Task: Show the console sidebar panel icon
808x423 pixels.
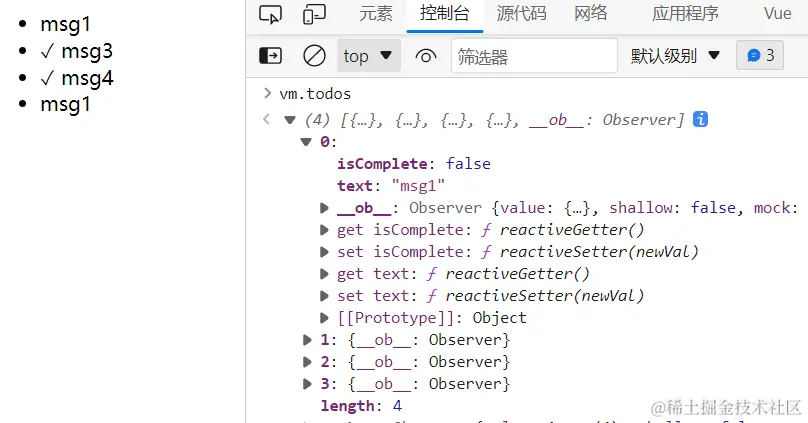Action: (271, 55)
